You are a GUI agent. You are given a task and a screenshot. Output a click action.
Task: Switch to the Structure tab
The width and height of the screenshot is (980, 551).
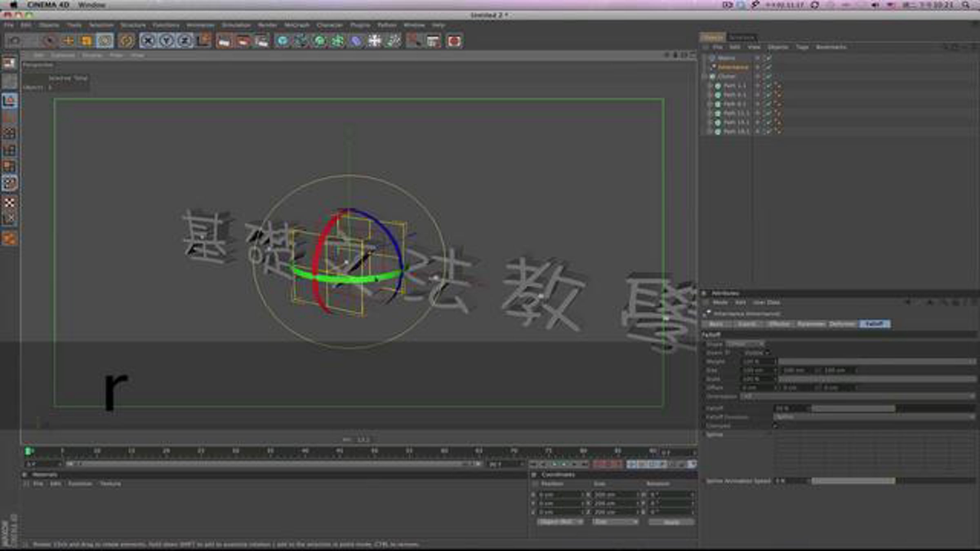pyautogui.click(x=742, y=38)
